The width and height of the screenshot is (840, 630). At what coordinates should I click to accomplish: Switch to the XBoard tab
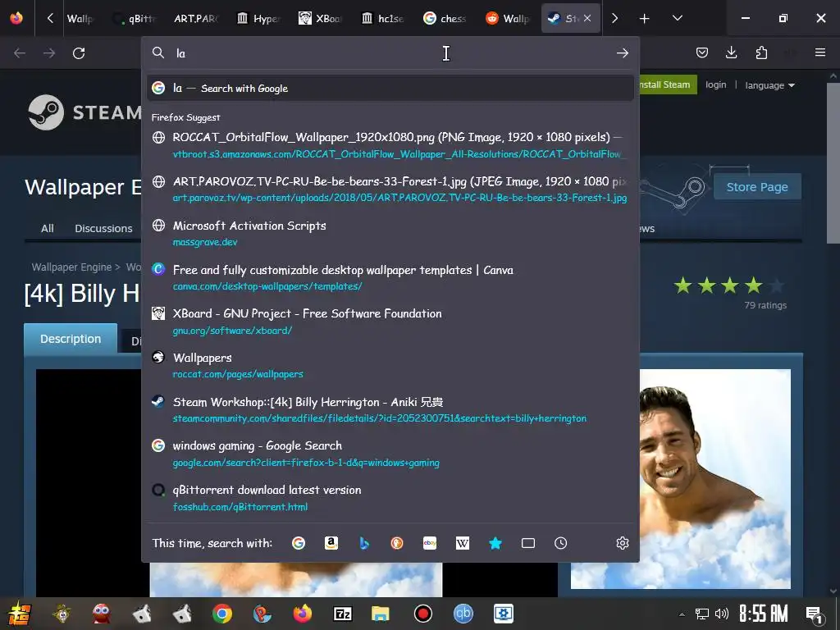tap(321, 19)
